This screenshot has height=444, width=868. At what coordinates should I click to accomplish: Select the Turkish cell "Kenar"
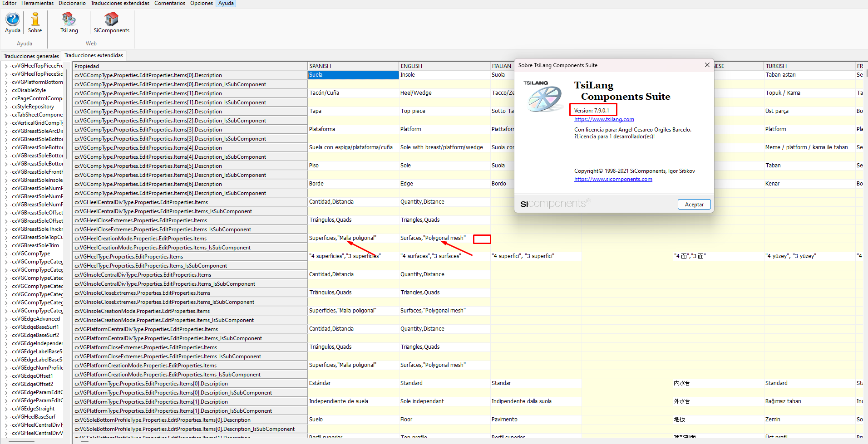(x=809, y=184)
